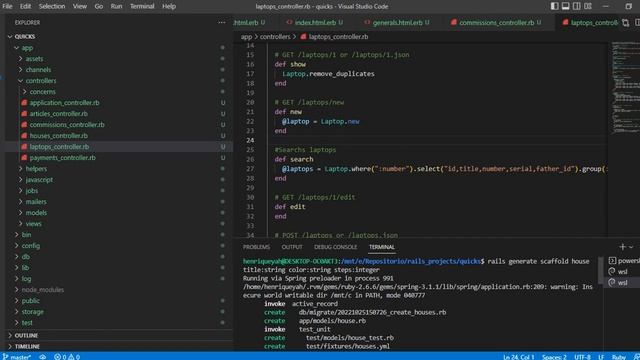Switch to PROBLEMS panel tab
The image size is (640, 360).
tap(256, 247)
